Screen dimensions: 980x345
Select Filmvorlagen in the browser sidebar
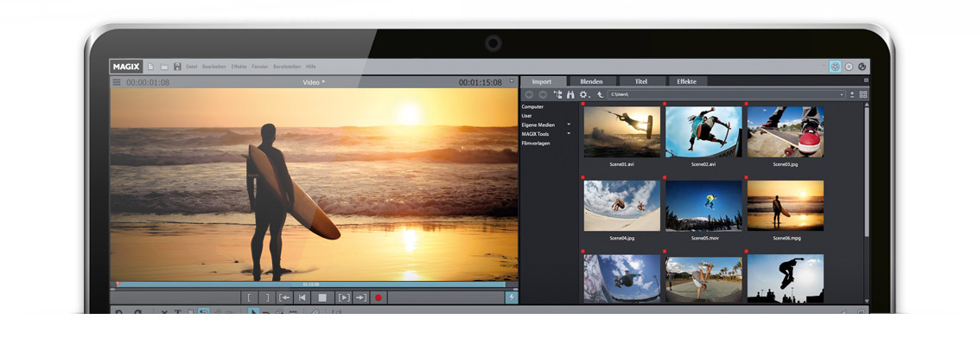click(x=536, y=144)
